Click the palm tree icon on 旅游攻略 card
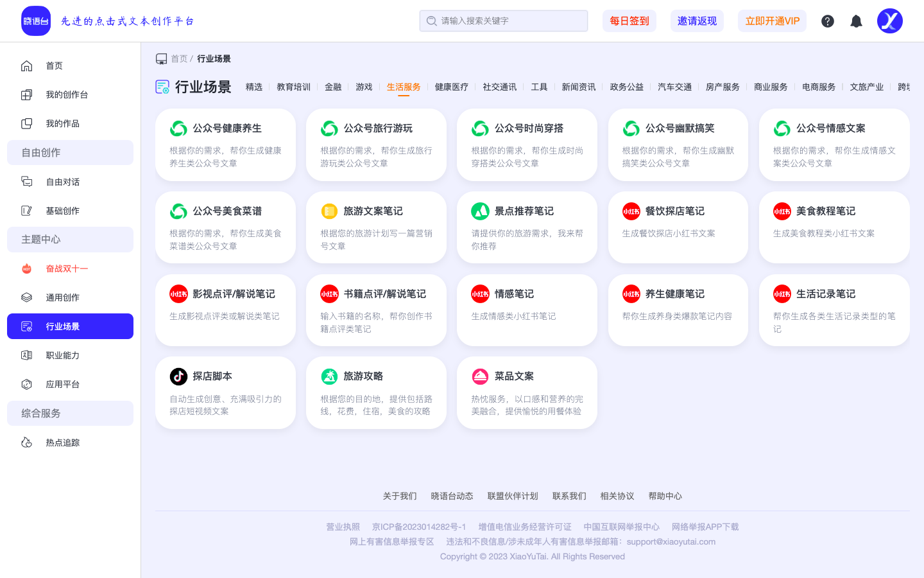 [329, 377]
